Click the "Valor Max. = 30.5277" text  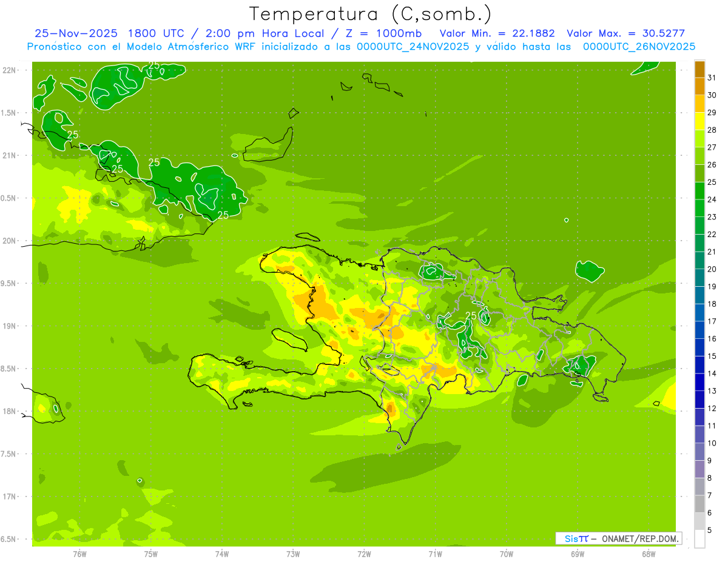pyautogui.click(x=625, y=33)
